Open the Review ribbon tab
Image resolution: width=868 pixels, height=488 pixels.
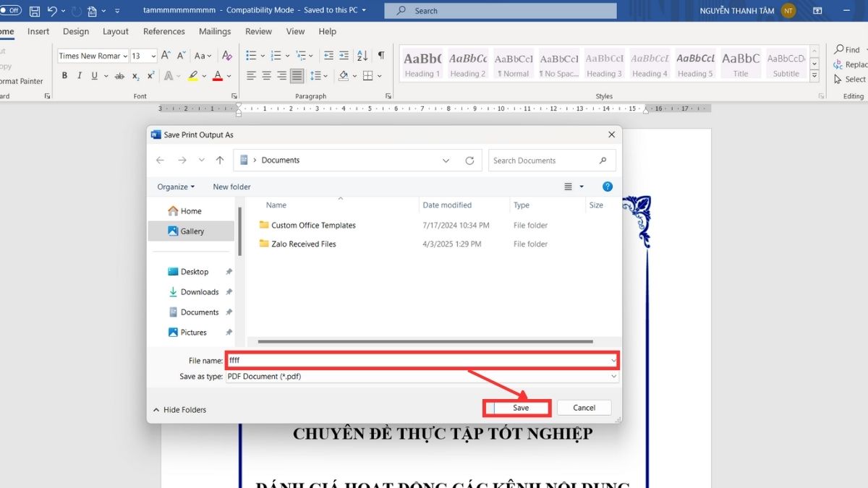[258, 32]
